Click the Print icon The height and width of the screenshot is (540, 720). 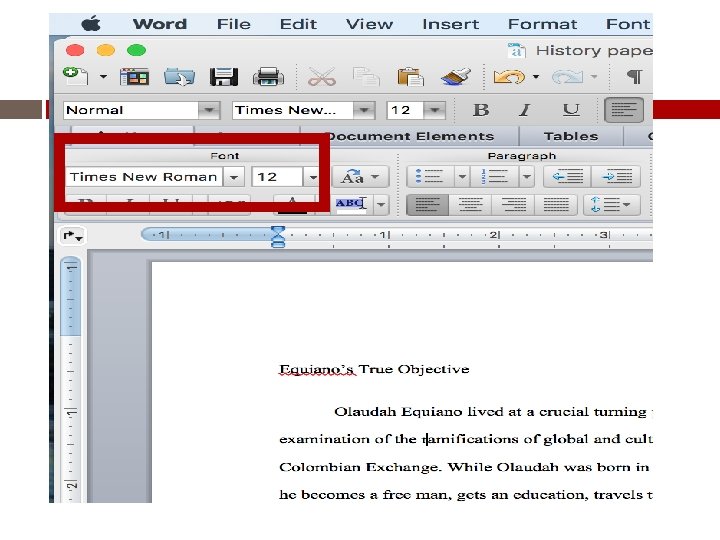268,77
